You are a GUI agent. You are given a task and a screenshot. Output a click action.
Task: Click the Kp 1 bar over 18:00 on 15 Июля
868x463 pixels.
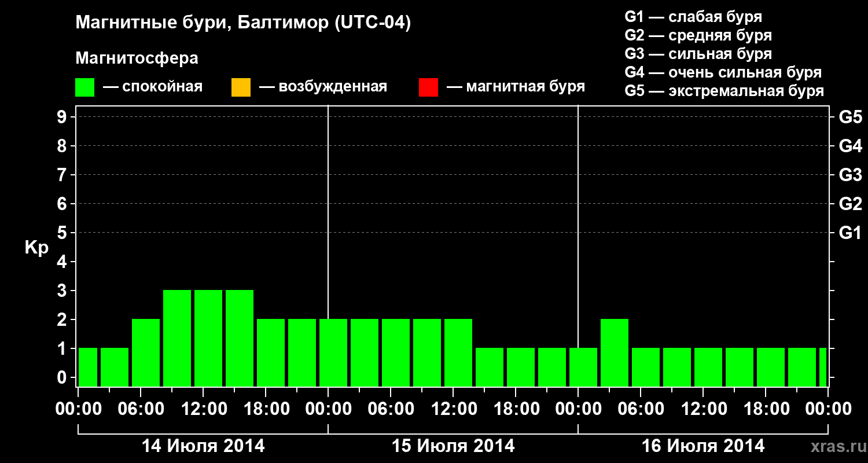coord(521,367)
